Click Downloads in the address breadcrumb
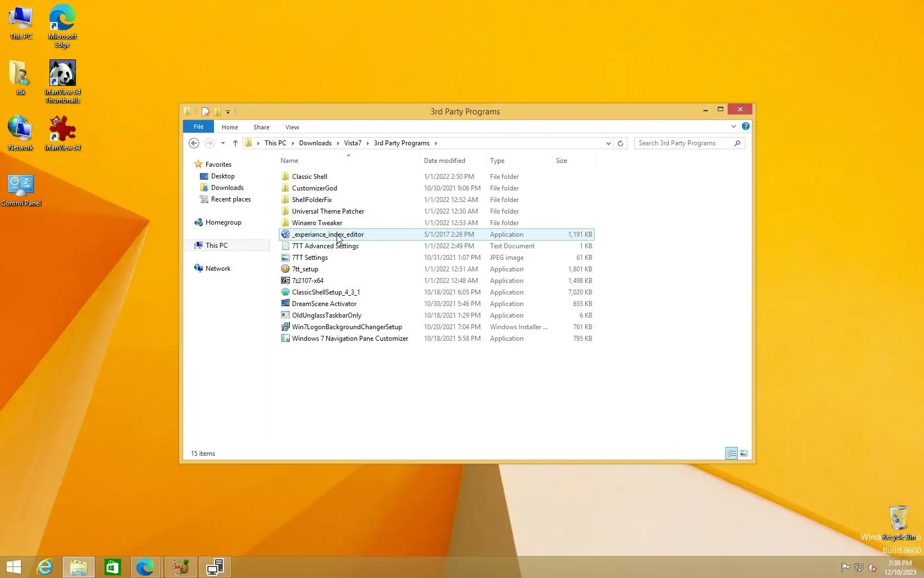This screenshot has height=578, width=924. pos(316,143)
